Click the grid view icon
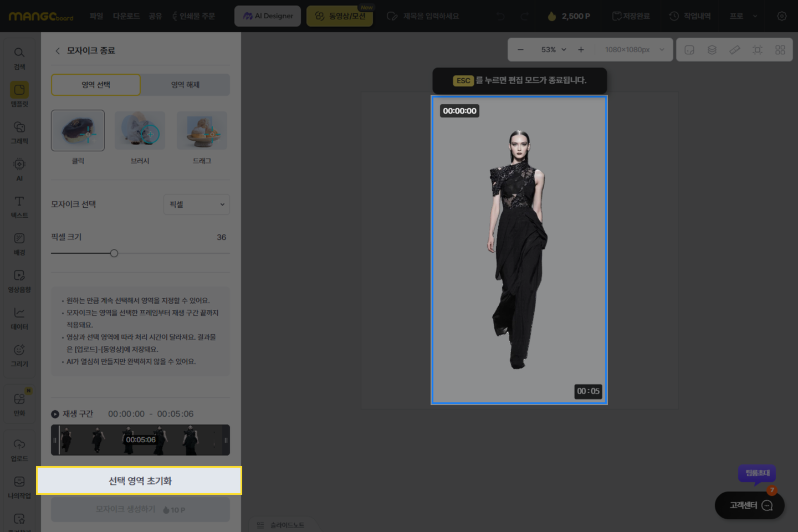Screen dimensions: 798x532 coord(780,50)
